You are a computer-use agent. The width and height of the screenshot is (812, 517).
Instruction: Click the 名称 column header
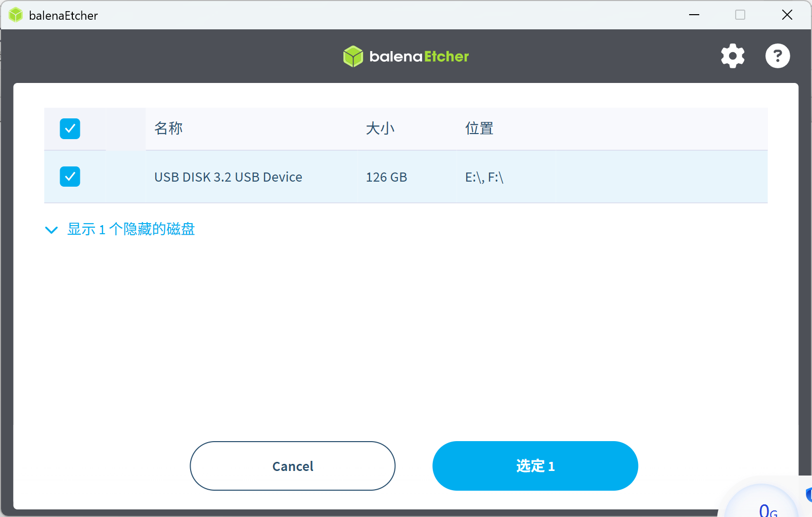pyautogui.click(x=168, y=128)
